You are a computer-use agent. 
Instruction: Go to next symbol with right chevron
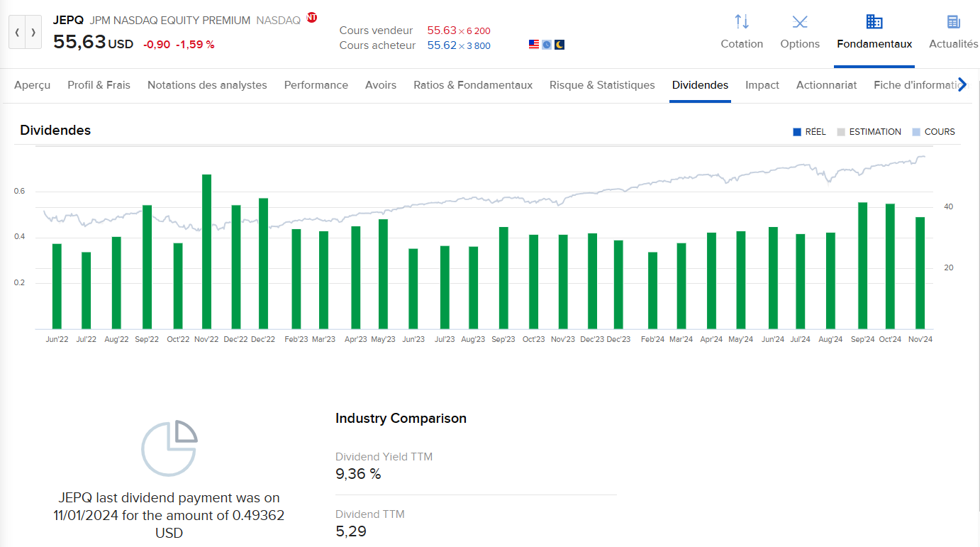click(33, 33)
